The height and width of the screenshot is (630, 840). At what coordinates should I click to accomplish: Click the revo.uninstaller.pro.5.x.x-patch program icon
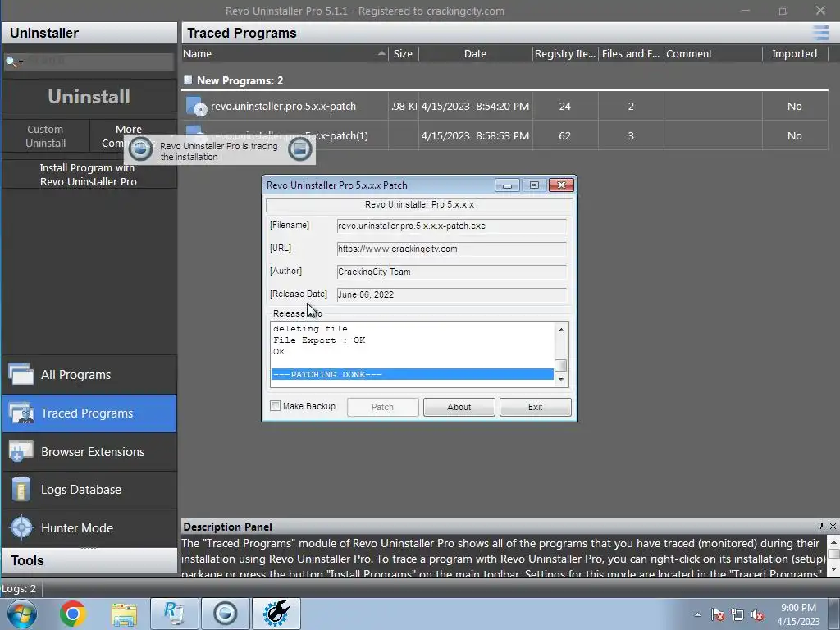click(x=196, y=106)
